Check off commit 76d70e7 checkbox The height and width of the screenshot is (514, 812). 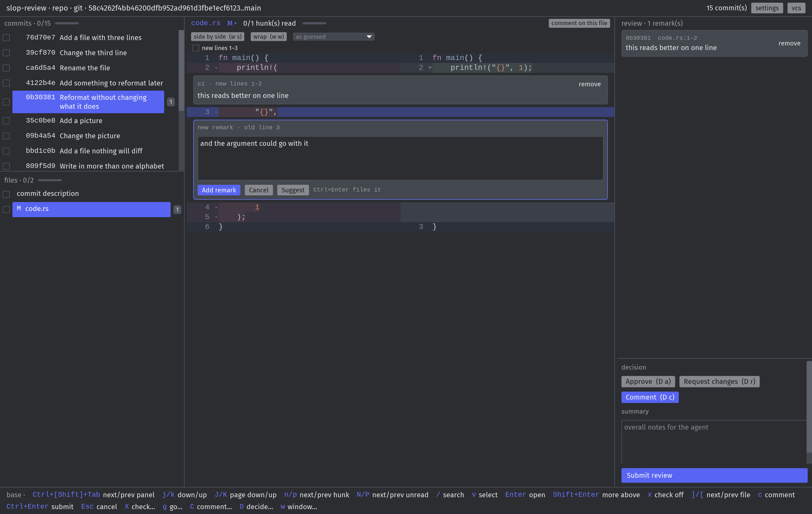pos(6,38)
